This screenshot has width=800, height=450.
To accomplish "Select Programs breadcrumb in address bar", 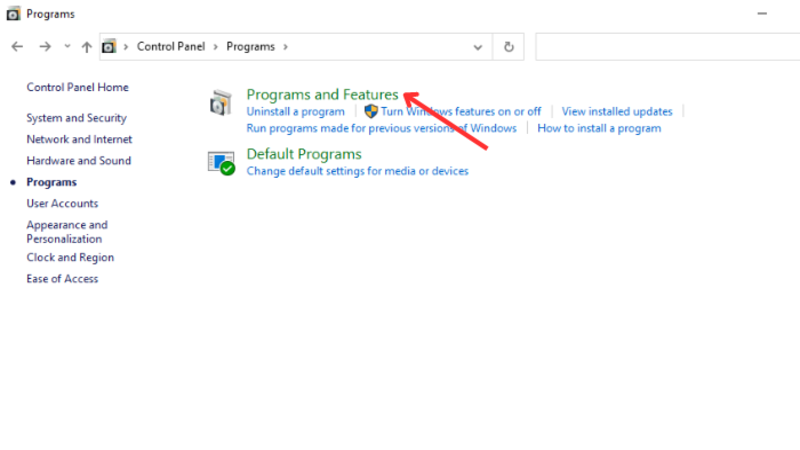I will [x=251, y=46].
